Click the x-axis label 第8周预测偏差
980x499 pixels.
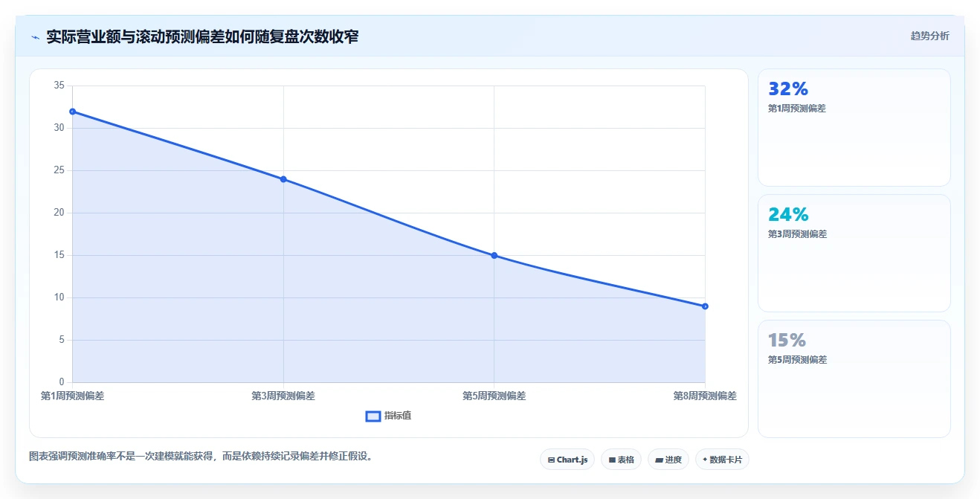tap(705, 396)
